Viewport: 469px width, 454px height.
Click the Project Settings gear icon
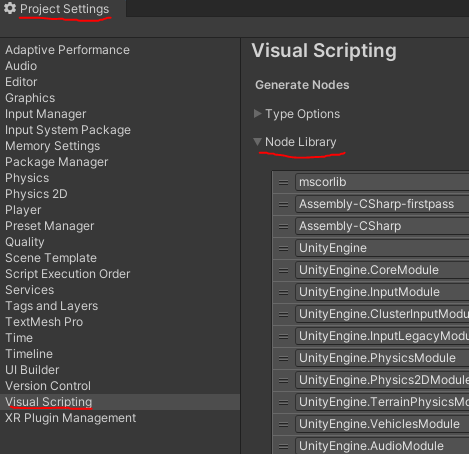point(10,8)
